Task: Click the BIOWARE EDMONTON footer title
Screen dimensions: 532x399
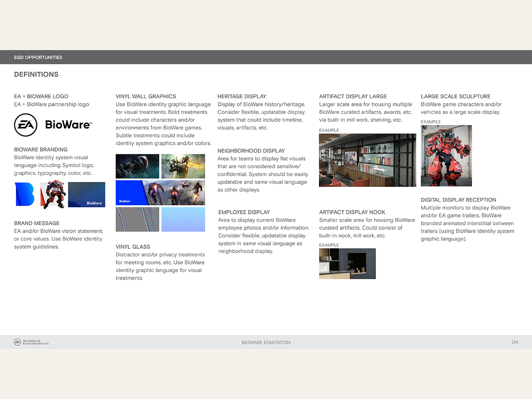Action: (x=266, y=342)
